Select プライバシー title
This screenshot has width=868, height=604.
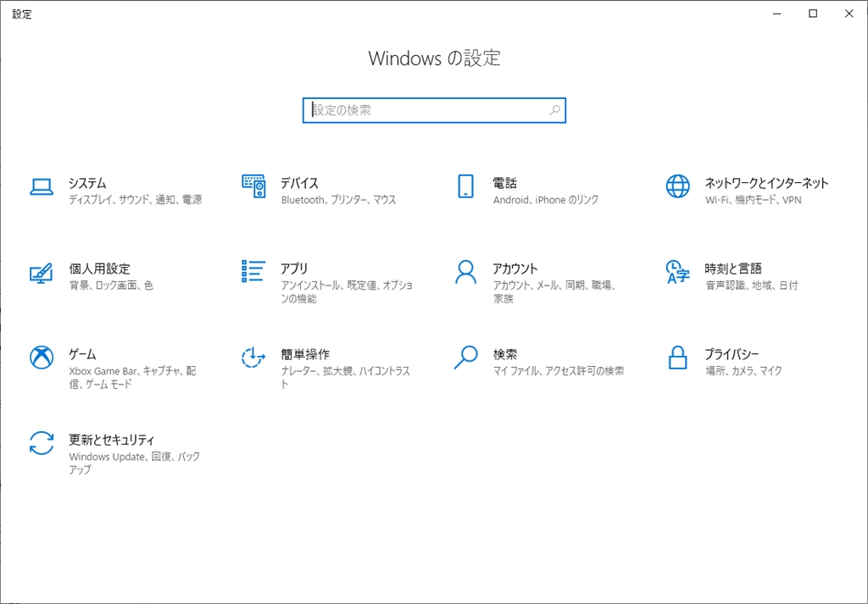[732, 354]
